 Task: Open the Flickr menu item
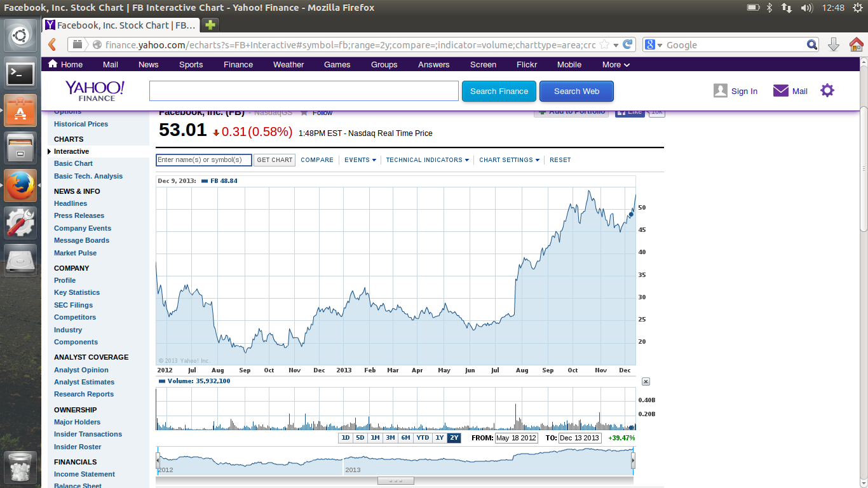pos(527,64)
